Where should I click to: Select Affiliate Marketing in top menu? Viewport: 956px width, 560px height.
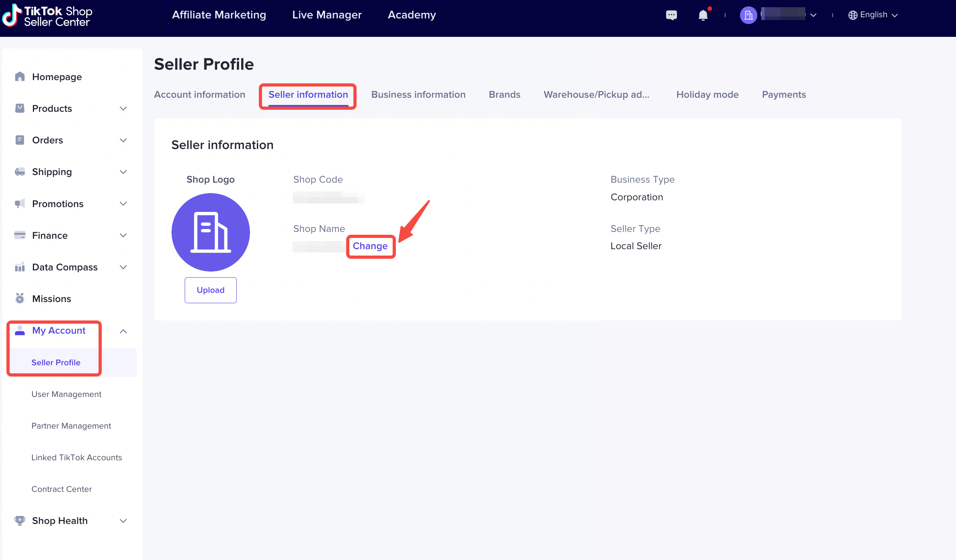tap(219, 15)
